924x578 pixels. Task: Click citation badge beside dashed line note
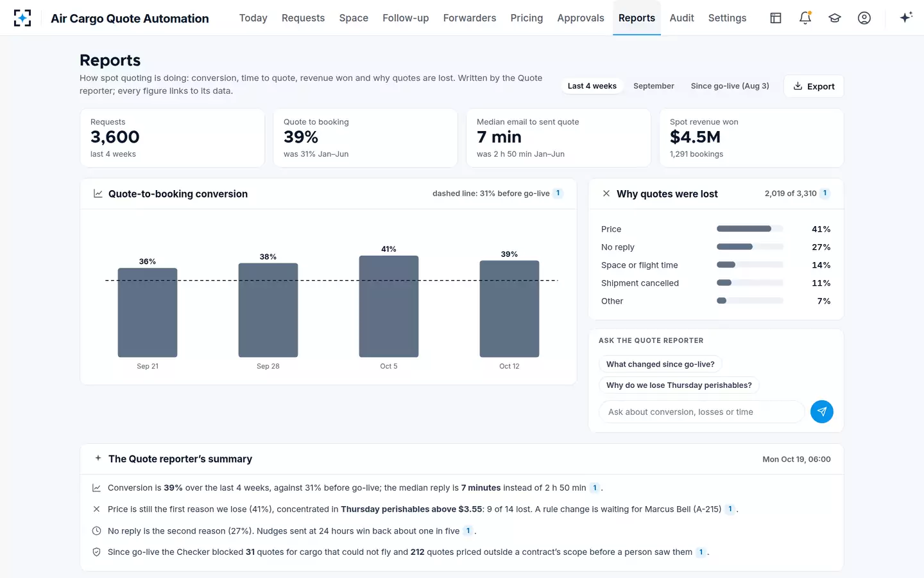pos(558,193)
